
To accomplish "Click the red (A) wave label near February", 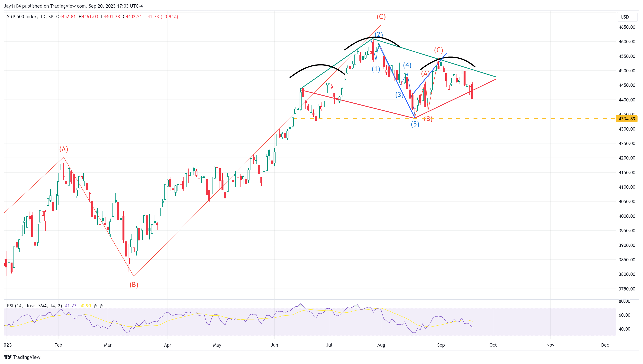I will pos(64,149).
